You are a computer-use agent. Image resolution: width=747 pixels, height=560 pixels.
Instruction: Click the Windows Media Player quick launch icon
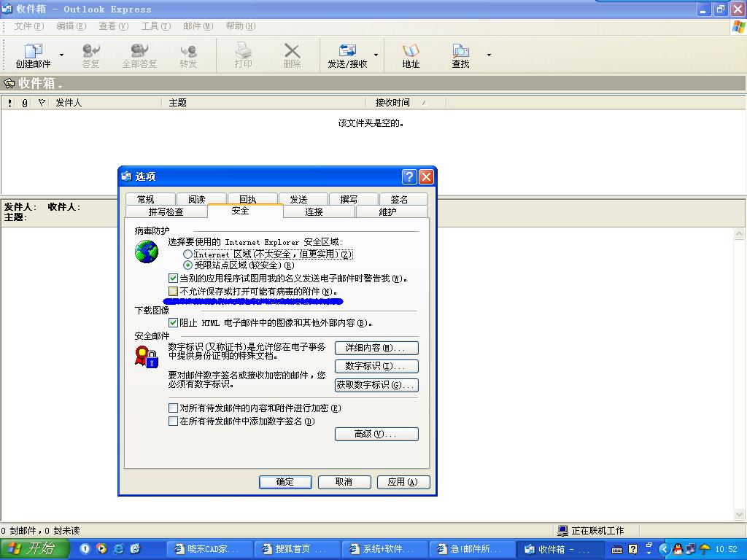point(101,548)
